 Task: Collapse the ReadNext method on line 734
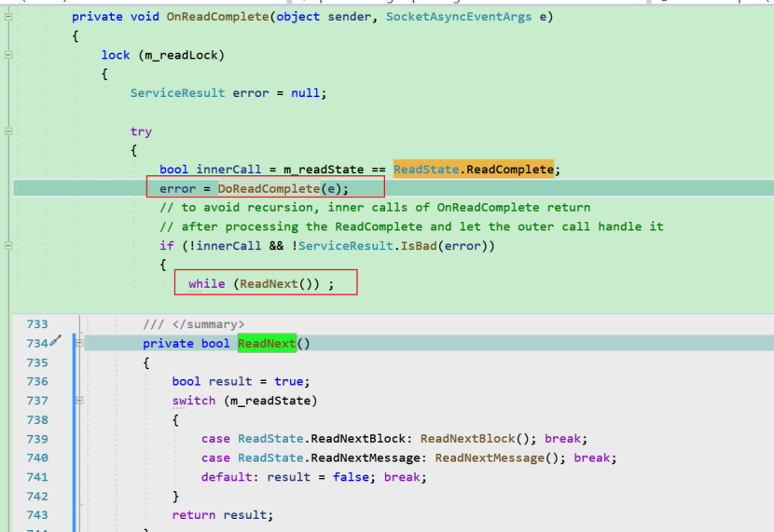(79, 343)
